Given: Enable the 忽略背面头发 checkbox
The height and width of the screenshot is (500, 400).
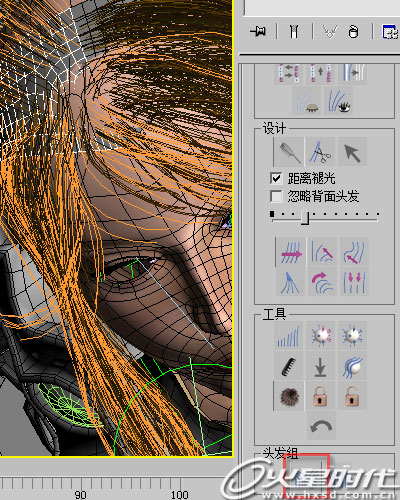Looking at the screenshot, I should tap(276, 196).
